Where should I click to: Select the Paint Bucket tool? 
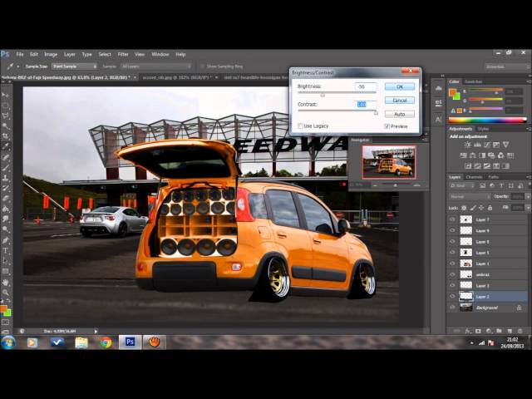click(x=6, y=209)
